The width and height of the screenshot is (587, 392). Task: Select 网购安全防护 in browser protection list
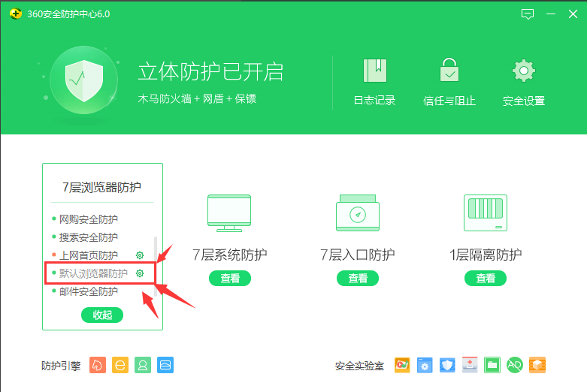tap(88, 219)
